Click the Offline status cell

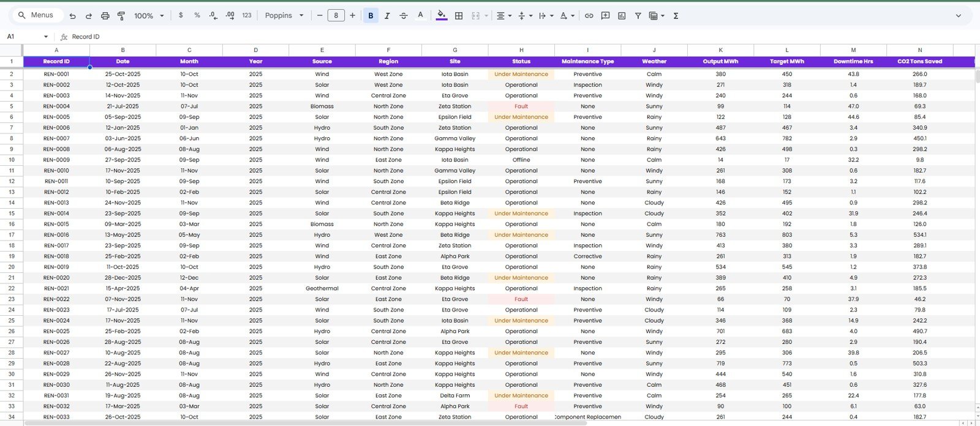coord(521,160)
